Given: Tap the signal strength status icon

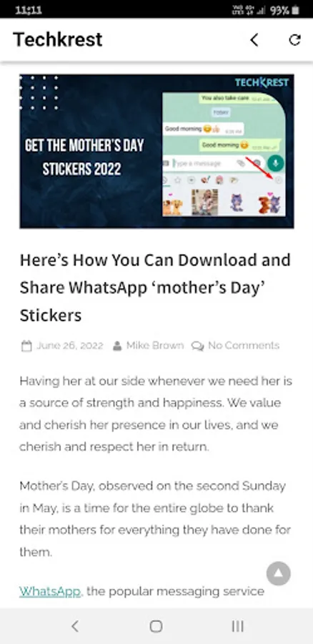Looking at the screenshot, I should coord(259,11).
